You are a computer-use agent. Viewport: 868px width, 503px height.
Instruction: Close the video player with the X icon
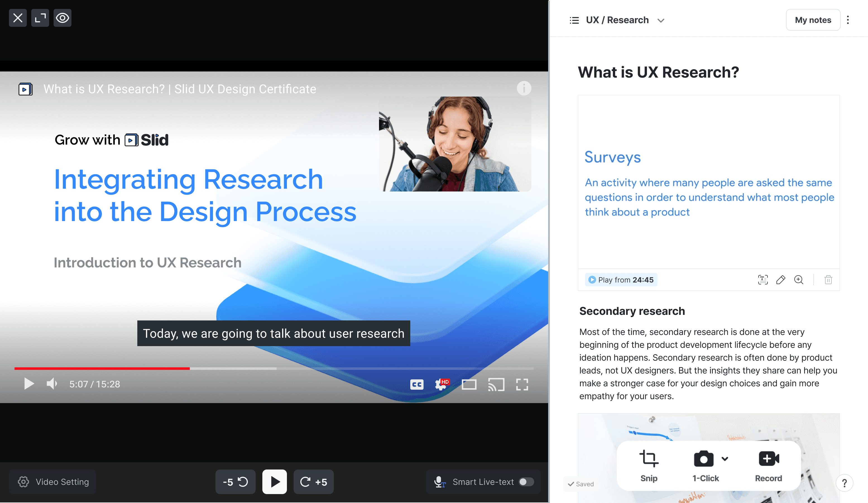pos(18,18)
